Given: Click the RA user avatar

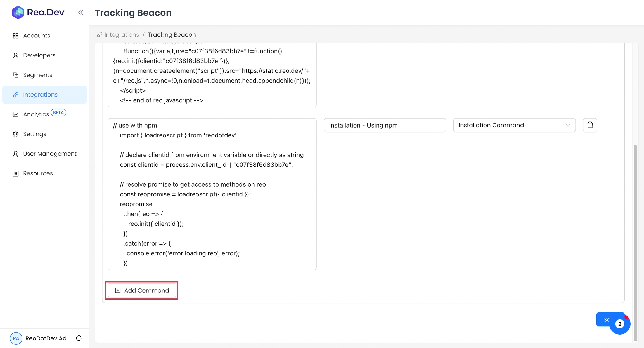Looking at the screenshot, I should pos(16,338).
